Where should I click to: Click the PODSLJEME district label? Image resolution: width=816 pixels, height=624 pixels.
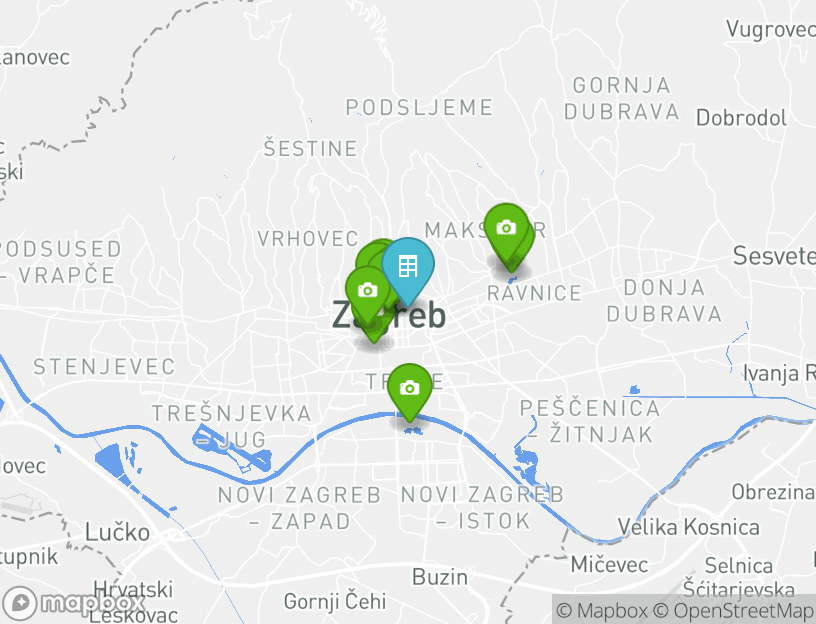[x=419, y=108]
